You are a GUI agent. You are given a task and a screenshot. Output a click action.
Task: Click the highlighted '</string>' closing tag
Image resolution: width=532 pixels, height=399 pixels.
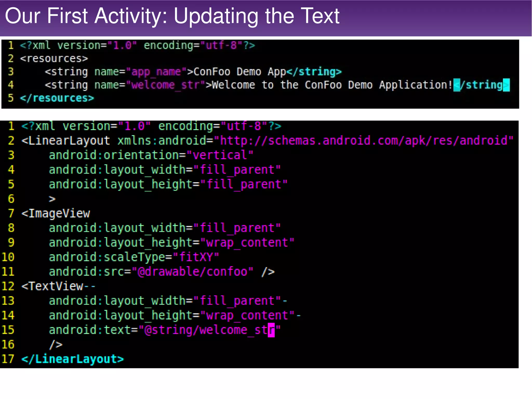[x=481, y=85]
